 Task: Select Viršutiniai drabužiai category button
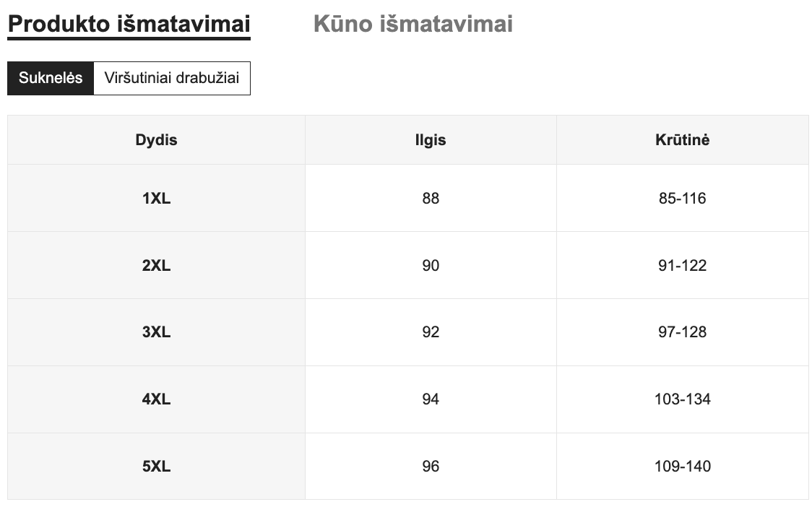coord(172,78)
